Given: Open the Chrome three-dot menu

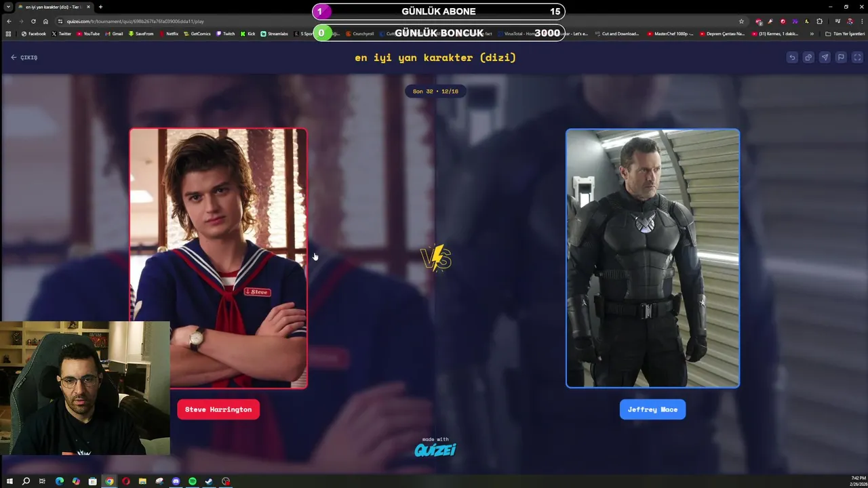Looking at the screenshot, I should 862,21.
